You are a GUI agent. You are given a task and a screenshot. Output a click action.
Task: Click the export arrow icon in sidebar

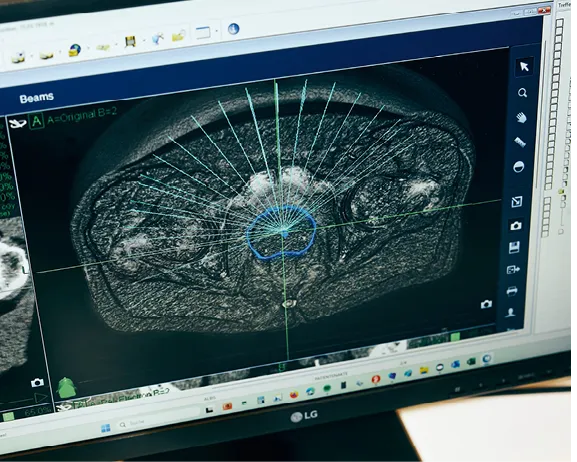(513, 269)
